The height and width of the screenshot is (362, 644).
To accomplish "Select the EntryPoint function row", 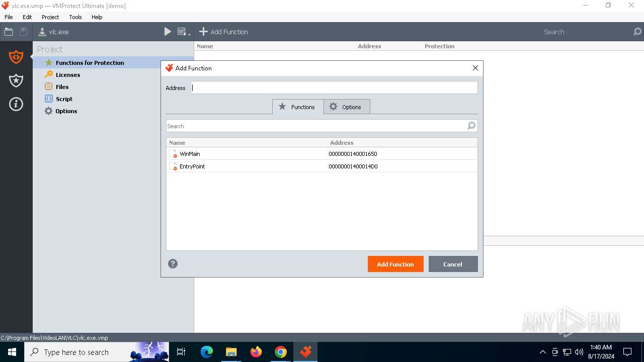I will 322,166.
